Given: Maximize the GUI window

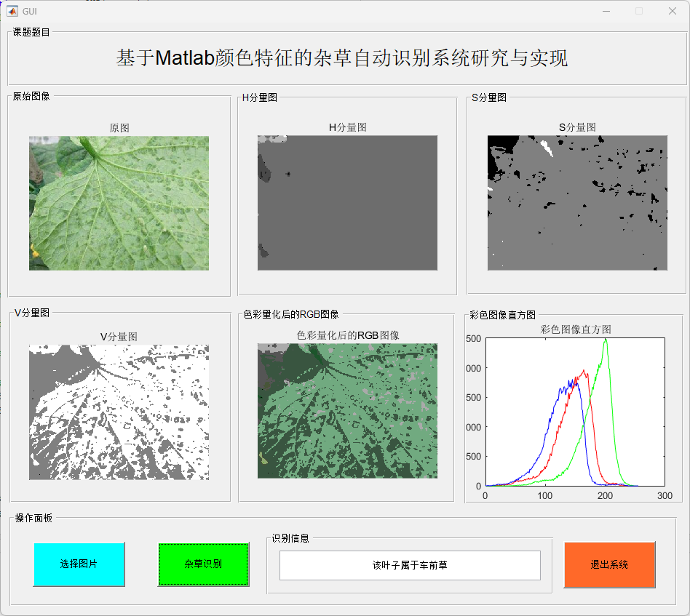Looking at the screenshot, I should (639, 11).
